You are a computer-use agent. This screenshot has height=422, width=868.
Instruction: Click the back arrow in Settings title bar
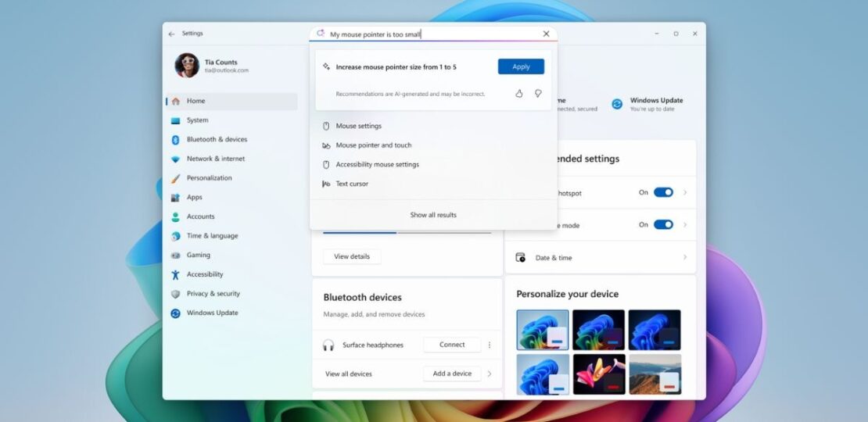point(171,34)
